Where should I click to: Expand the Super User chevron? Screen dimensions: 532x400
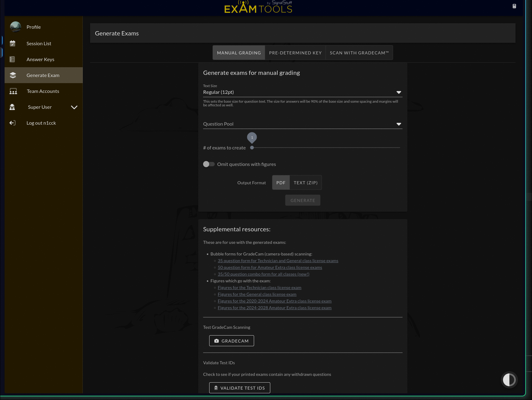(74, 107)
